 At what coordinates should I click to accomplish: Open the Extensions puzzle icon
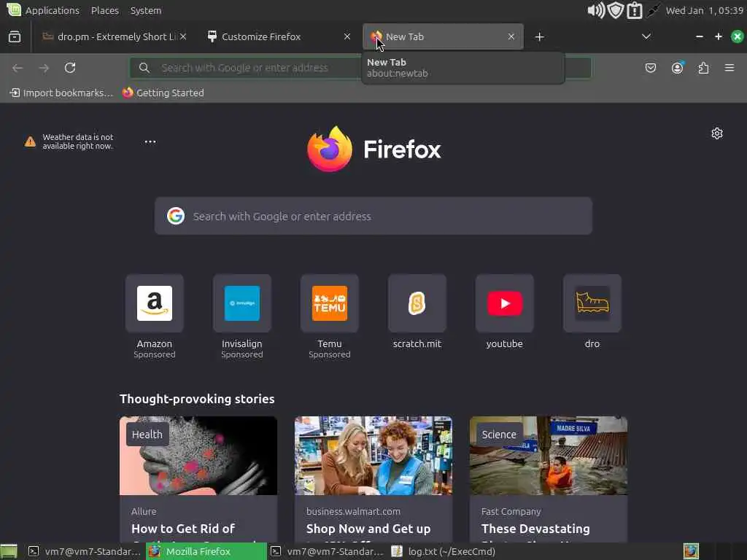coord(703,68)
